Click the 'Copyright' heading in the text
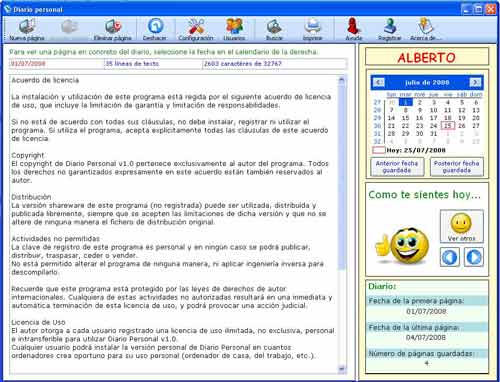The image size is (500, 382). click(x=28, y=155)
